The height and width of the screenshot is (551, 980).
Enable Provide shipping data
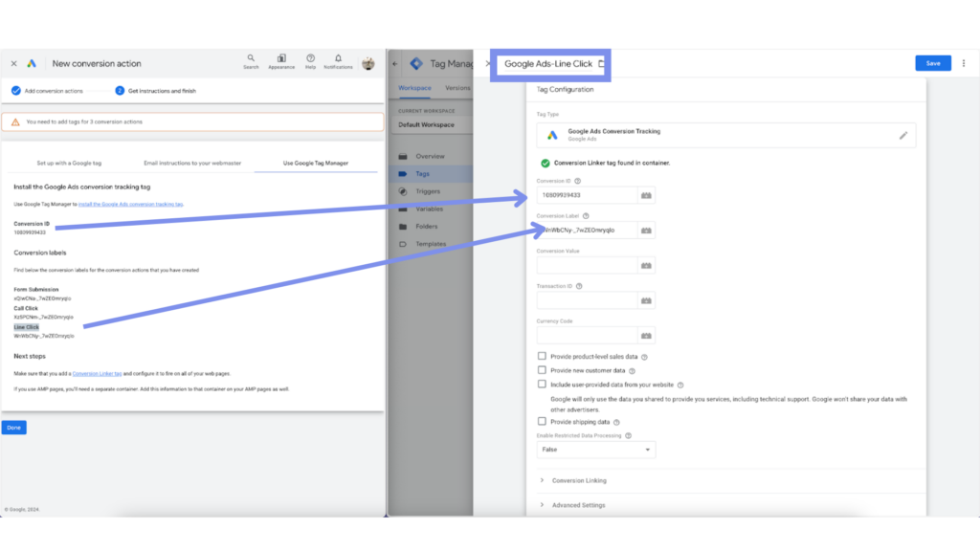click(x=542, y=422)
